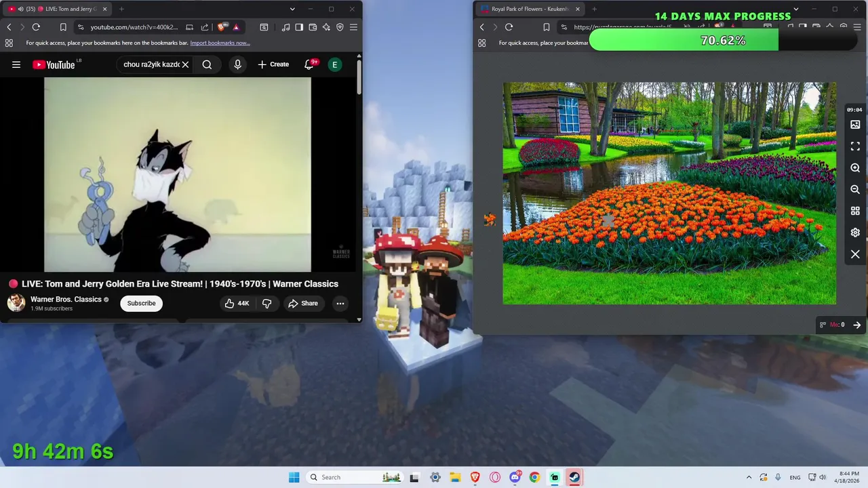This screenshot has height=488, width=868.
Task: Bookmark the YouTube page
Action: click(x=62, y=27)
